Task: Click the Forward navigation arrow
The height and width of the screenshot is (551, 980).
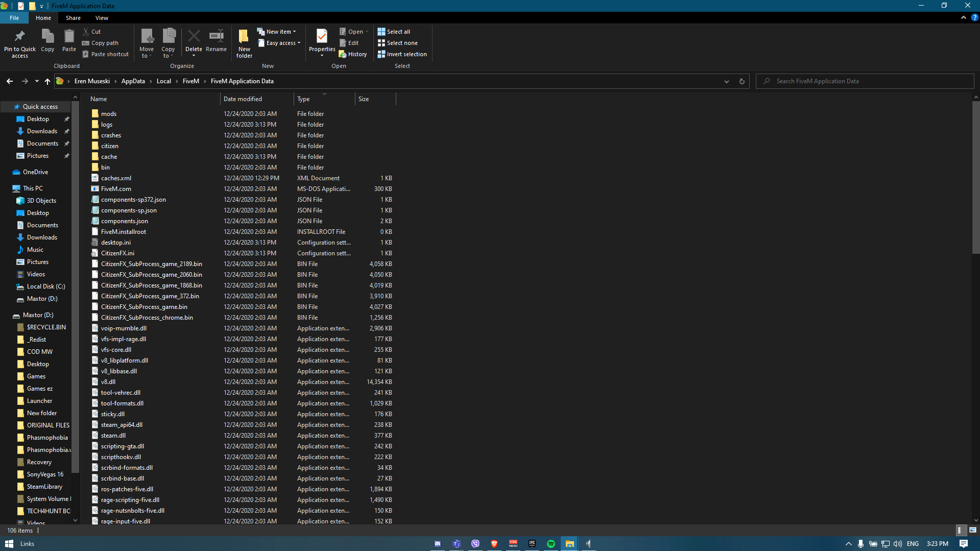Action: (x=25, y=81)
